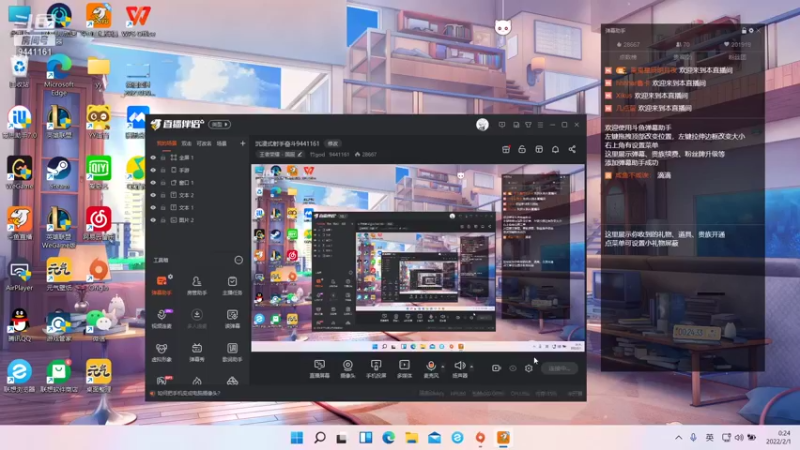Open Microsoft Edge desktop shortcut
This screenshot has width=800, height=450.
tap(59, 74)
